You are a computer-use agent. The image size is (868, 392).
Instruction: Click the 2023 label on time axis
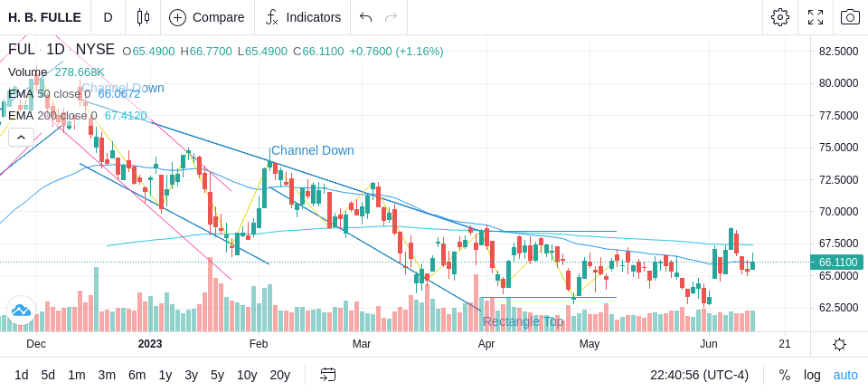point(150,344)
